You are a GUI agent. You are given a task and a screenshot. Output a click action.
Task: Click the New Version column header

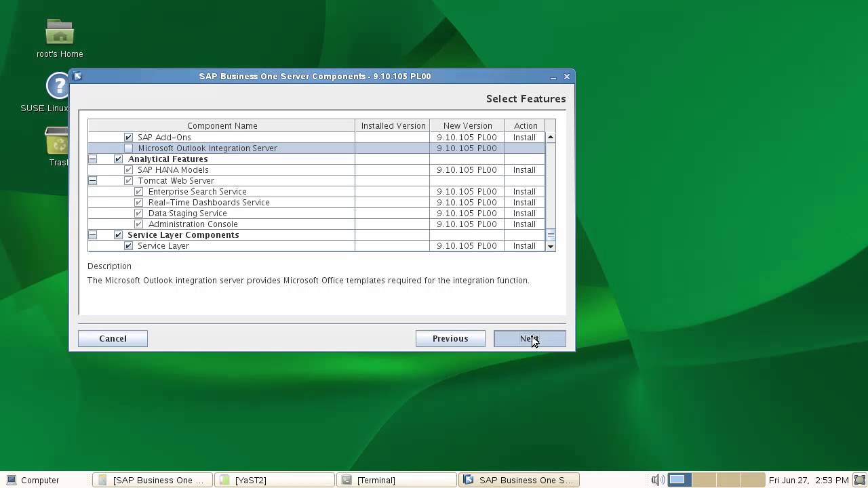(x=467, y=126)
